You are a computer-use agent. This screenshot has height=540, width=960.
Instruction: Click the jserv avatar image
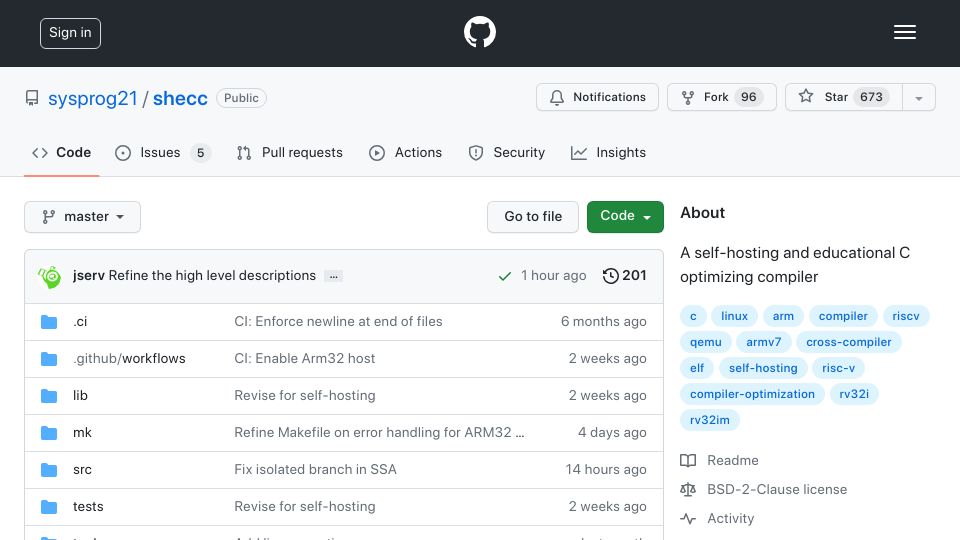click(50, 277)
